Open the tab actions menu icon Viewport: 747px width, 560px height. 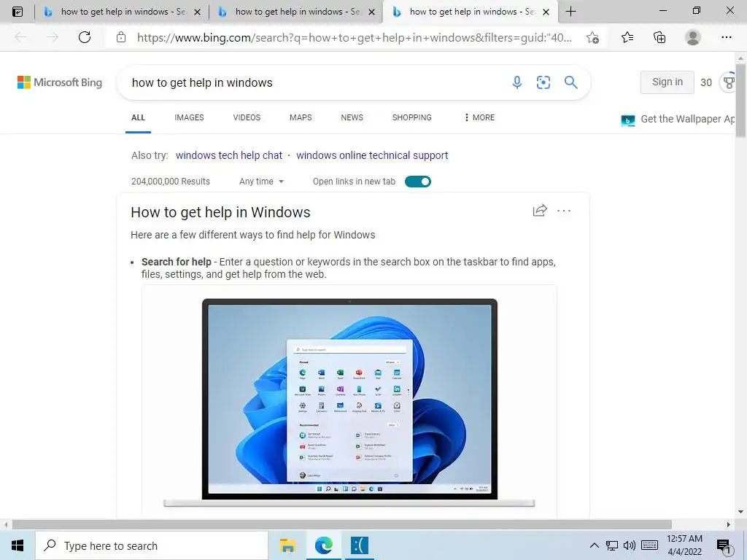[x=18, y=12]
